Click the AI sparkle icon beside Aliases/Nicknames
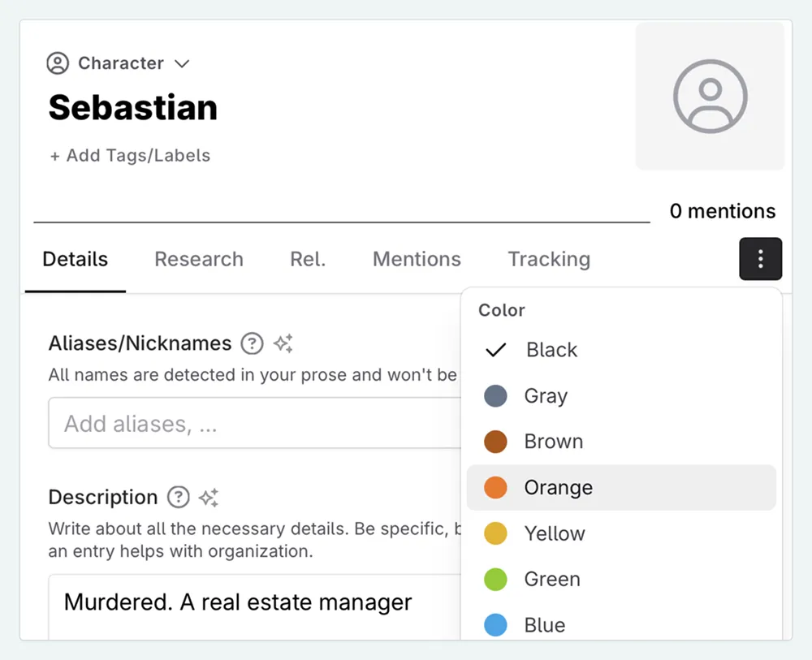The width and height of the screenshot is (812, 660). [x=283, y=343]
